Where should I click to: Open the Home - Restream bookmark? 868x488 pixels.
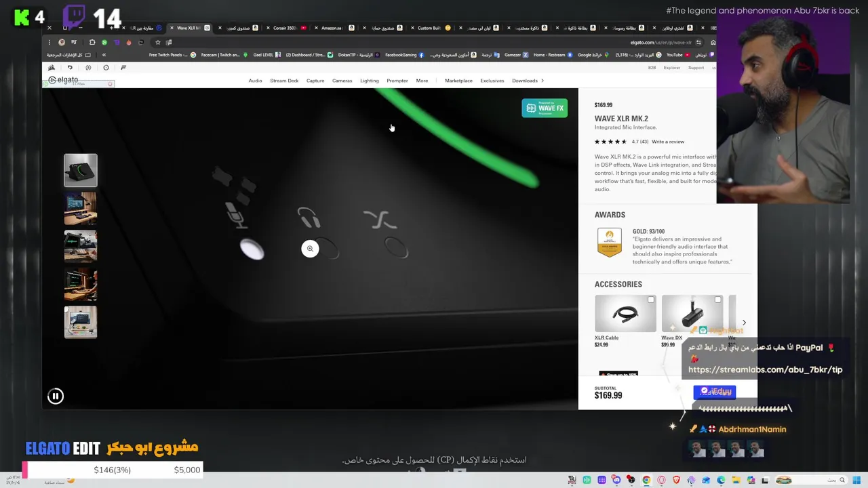tap(553, 55)
